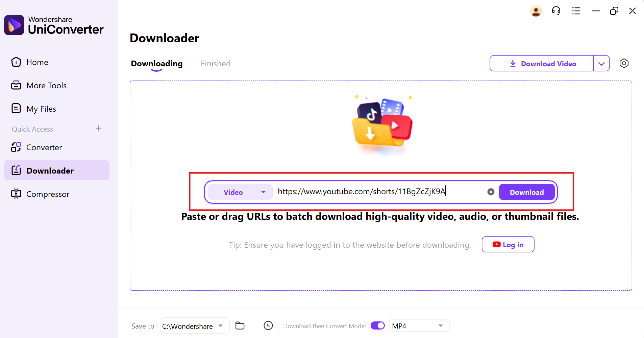Expand the Download Video arrow dropdown
This screenshot has width=644, height=338.
click(601, 64)
